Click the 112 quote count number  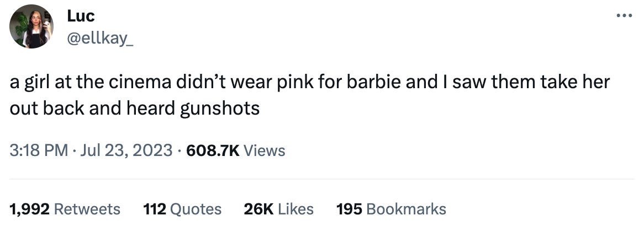pos(155,209)
